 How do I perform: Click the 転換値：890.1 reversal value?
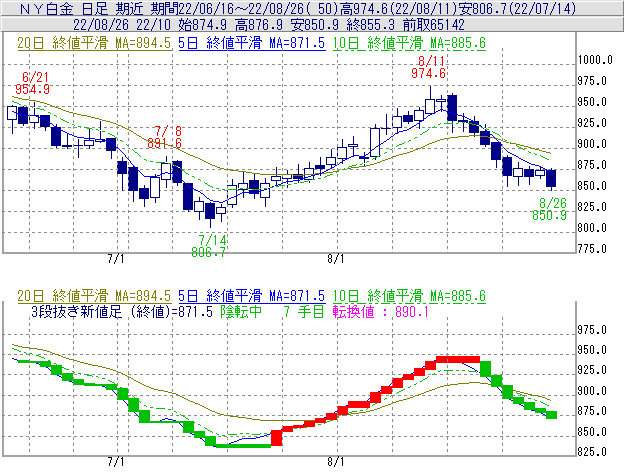(x=381, y=311)
